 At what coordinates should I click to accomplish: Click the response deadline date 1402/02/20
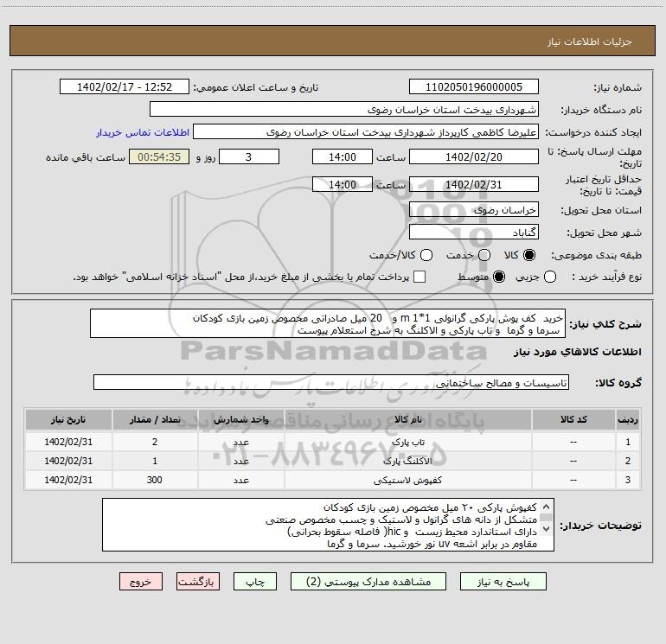[x=474, y=156]
